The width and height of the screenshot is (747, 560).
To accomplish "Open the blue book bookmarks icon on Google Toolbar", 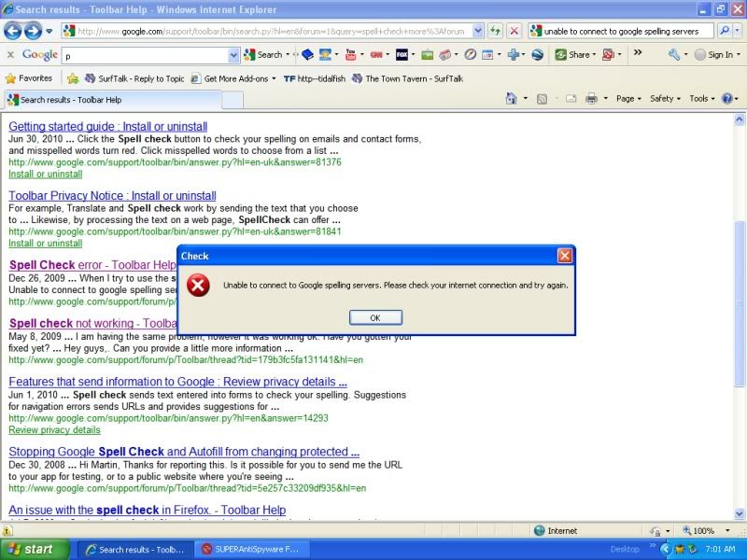I will (x=308, y=55).
